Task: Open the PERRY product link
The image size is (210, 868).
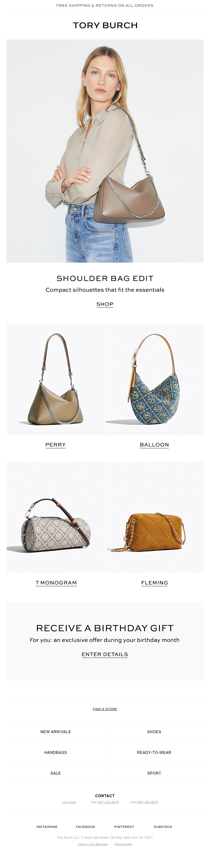Action: point(56,445)
